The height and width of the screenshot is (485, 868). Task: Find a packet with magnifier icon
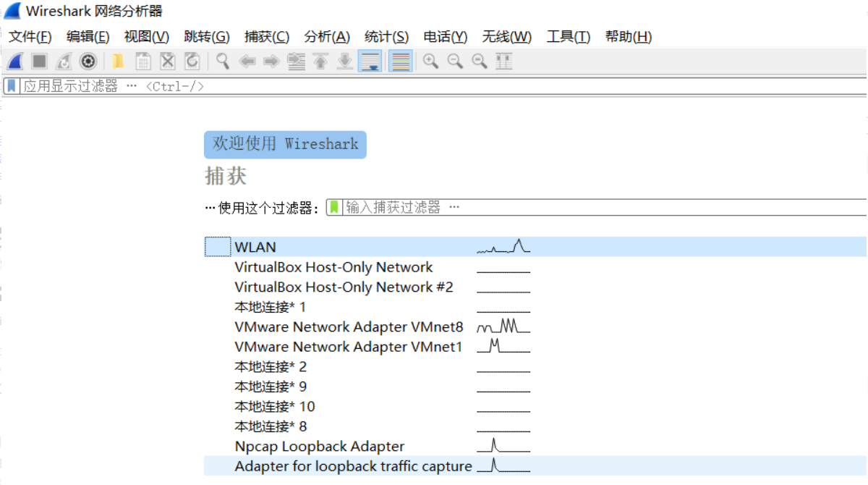[223, 62]
